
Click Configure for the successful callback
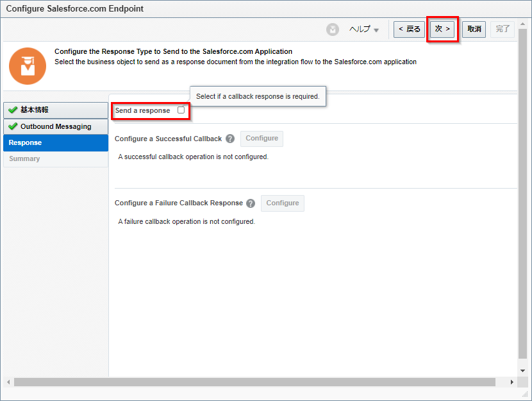(x=262, y=139)
